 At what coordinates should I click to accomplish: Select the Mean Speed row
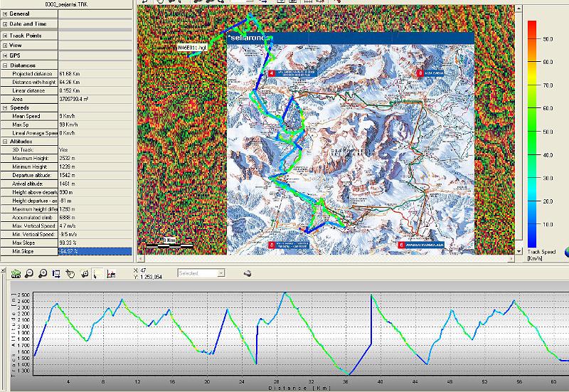point(66,116)
